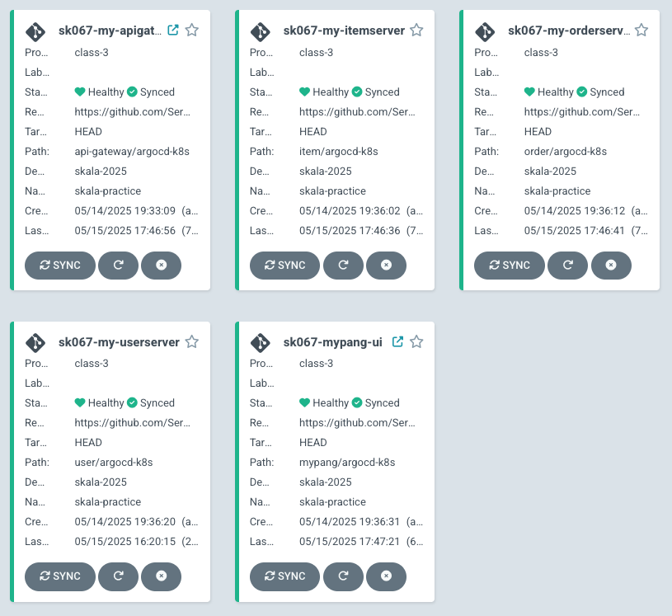The width and height of the screenshot is (672, 616).
Task: Open the sk067-my-itemserver application title
Action: (344, 31)
